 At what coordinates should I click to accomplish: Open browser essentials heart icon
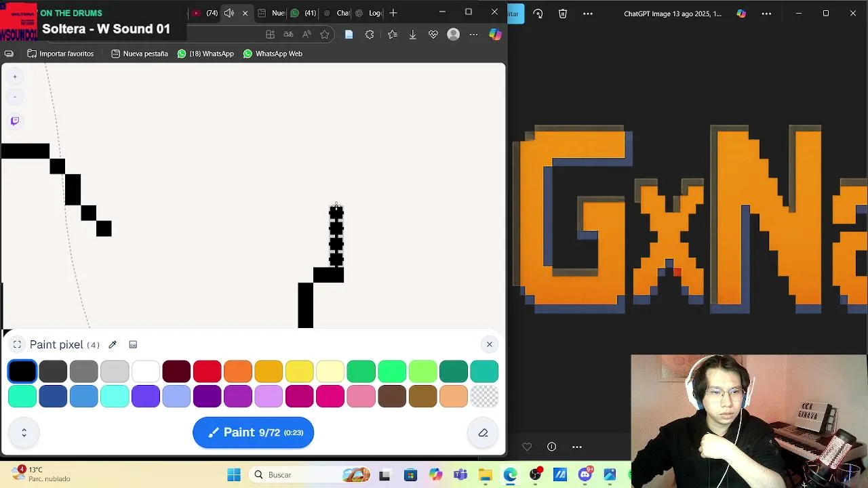tap(433, 35)
